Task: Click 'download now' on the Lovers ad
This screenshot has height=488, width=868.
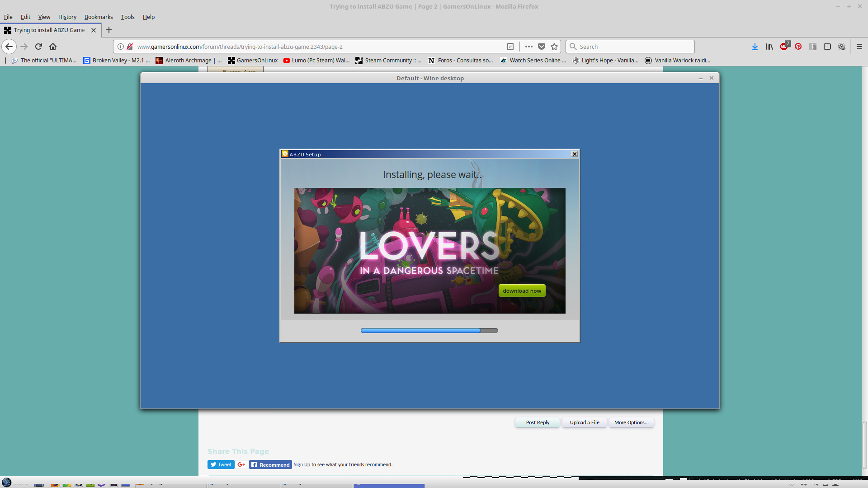Action: point(522,291)
